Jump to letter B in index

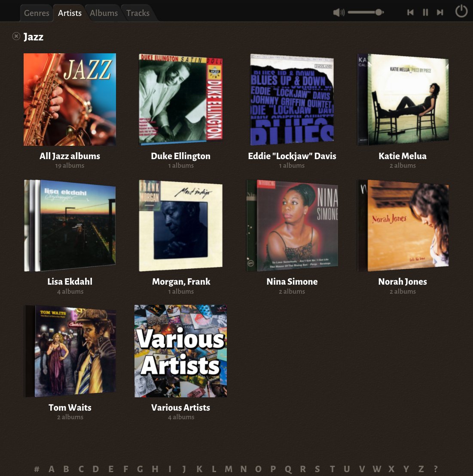66,469
